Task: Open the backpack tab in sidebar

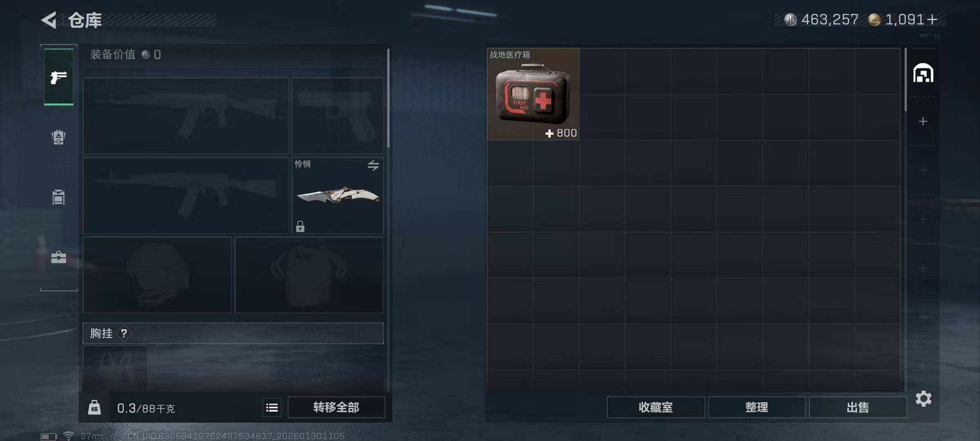Action: (58, 137)
